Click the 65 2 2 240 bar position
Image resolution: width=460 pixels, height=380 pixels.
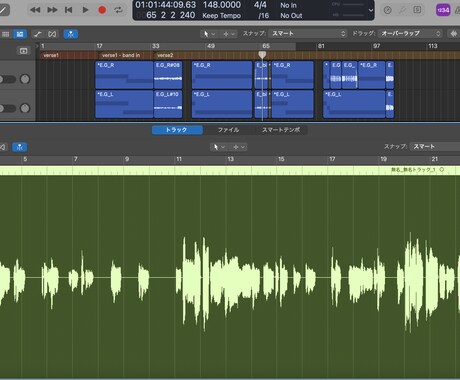[170, 15]
